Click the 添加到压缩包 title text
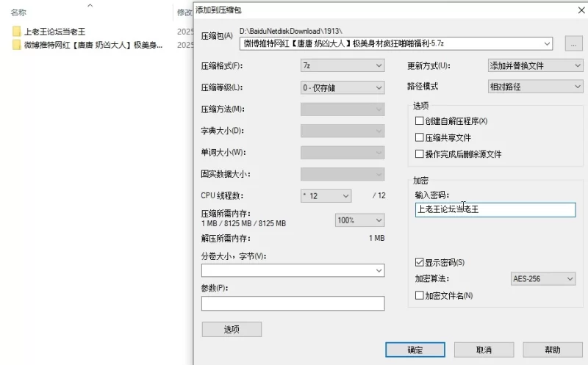The height and width of the screenshot is (365, 588). [218, 10]
